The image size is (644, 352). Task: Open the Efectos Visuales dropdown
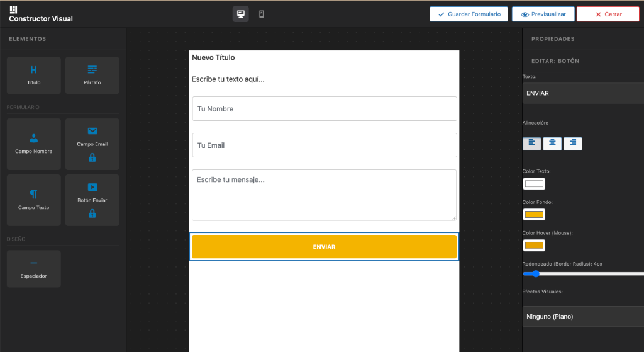pyautogui.click(x=583, y=316)
